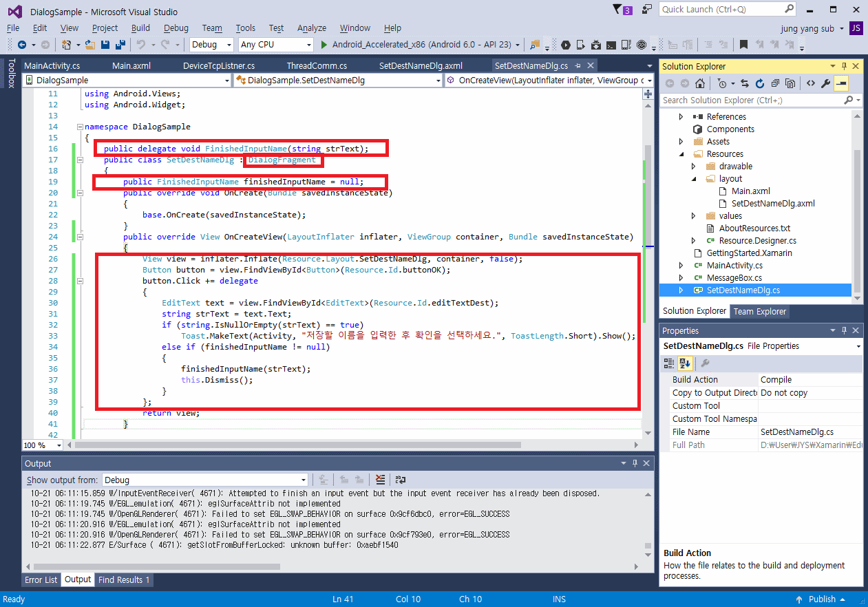
Task: Click the JS account avatar badge
Action: click(856, 28)
